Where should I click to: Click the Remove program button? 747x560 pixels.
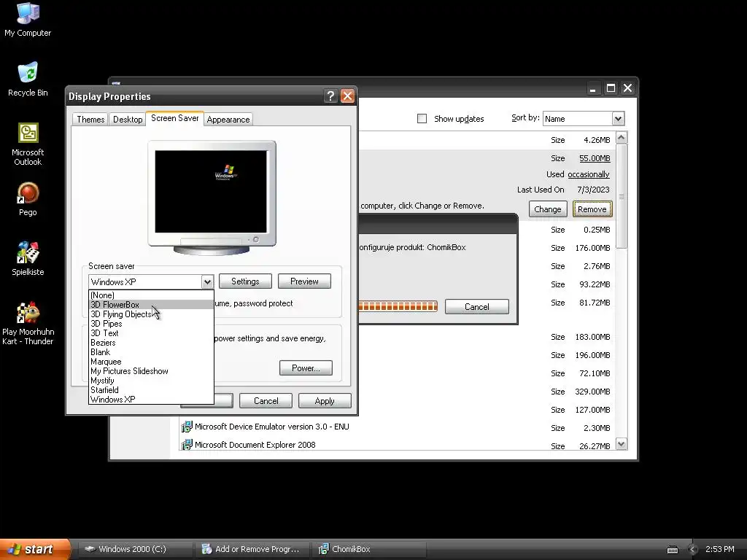coord(592,209)
